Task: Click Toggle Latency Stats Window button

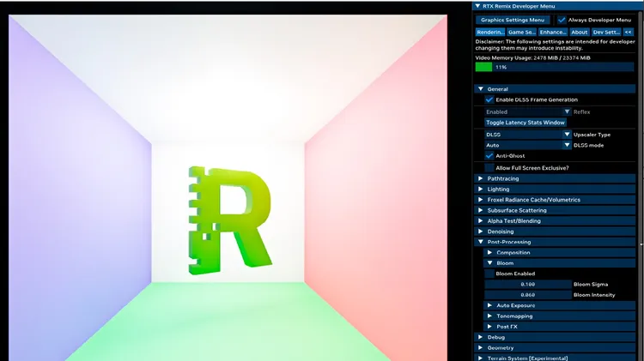Action: click(x=526, y=123)
